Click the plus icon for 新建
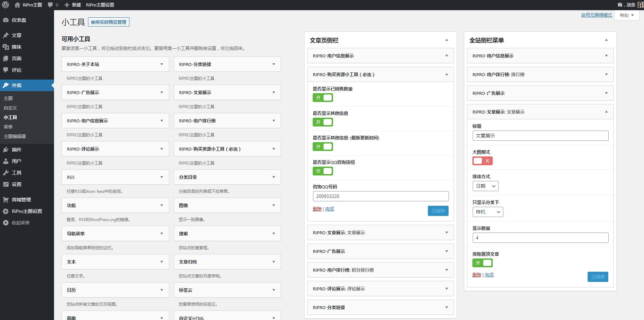Screen dimensions: 644x320 (67, 5)
